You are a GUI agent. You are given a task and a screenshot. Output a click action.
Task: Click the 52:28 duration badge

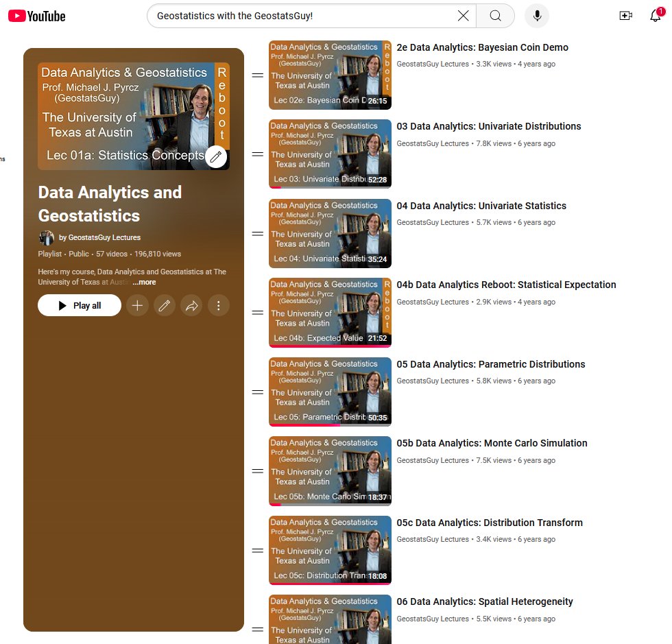point(377,180)
